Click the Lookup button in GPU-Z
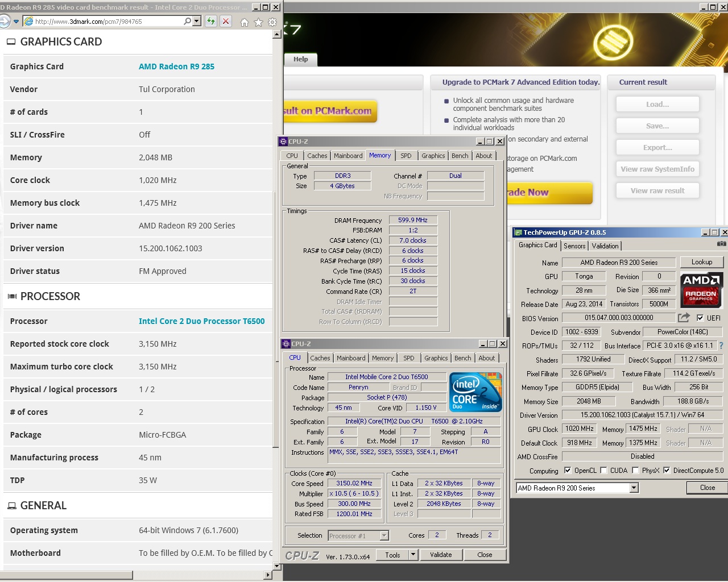The image size is (728, 582). (702, 262)
